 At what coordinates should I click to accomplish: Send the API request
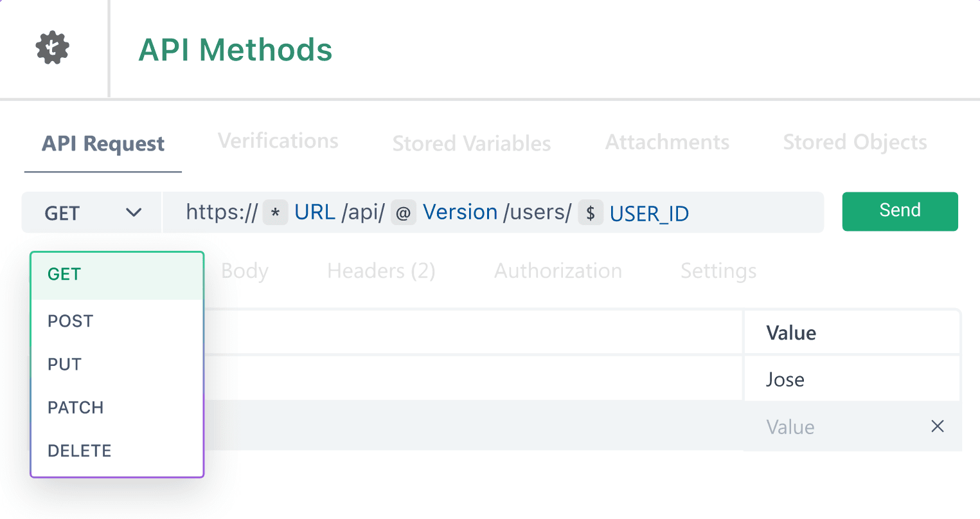(x=900, y=211)
